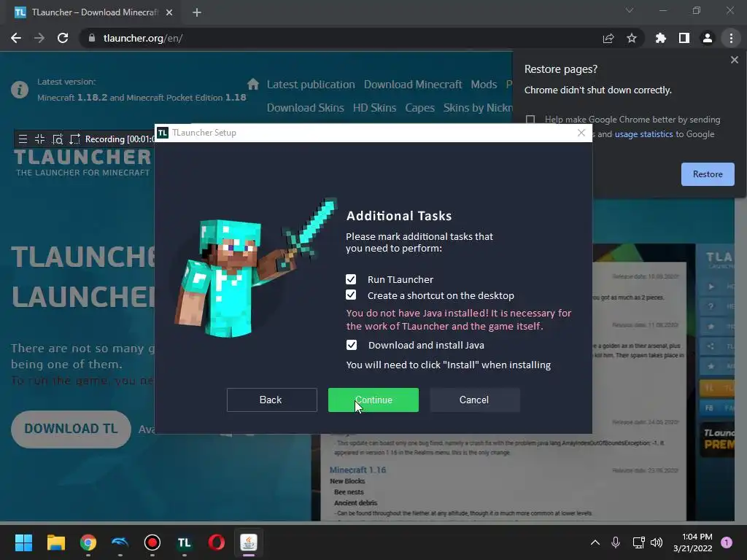This screenshot has width=747, height=560.
Task: Open Capes menu item
Action: coord(419,108)
